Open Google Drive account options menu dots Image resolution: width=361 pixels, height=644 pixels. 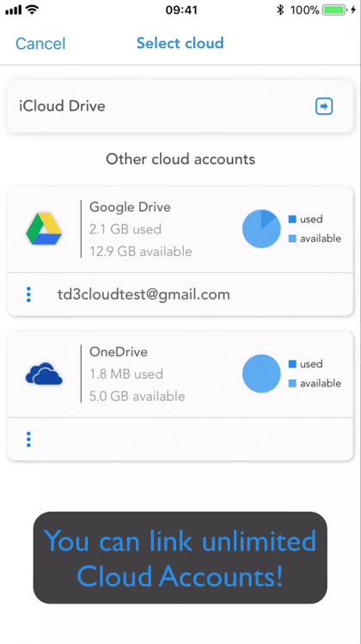click(x=28, y=295)
